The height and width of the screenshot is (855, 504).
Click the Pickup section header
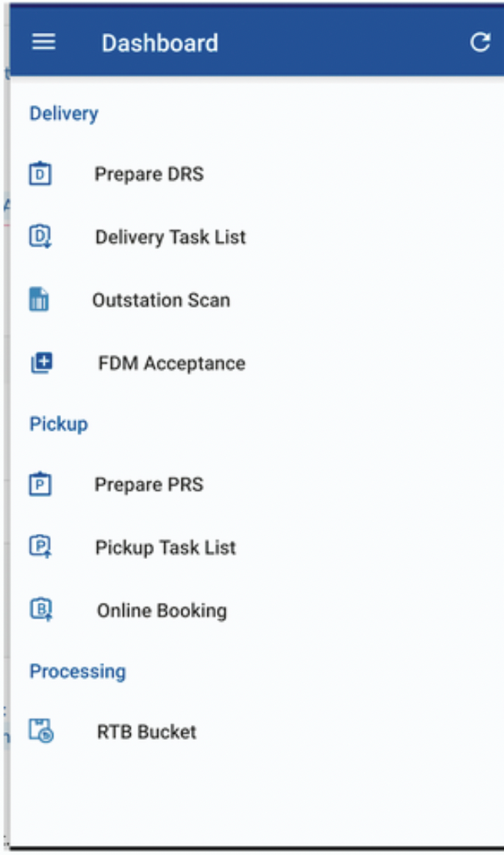(x=59, y=424)
